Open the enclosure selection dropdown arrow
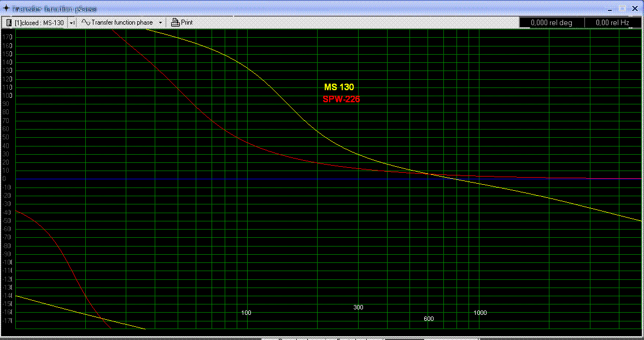Viewport: 644px width, 340px height. coord(72,22)
